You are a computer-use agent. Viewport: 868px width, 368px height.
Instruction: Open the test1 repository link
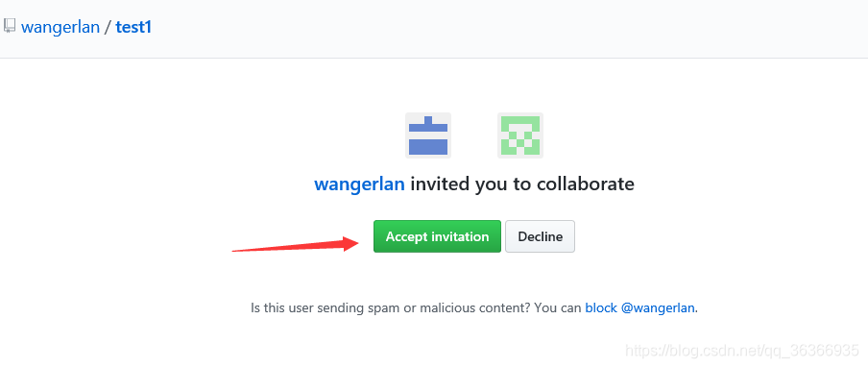pos(133,27)
